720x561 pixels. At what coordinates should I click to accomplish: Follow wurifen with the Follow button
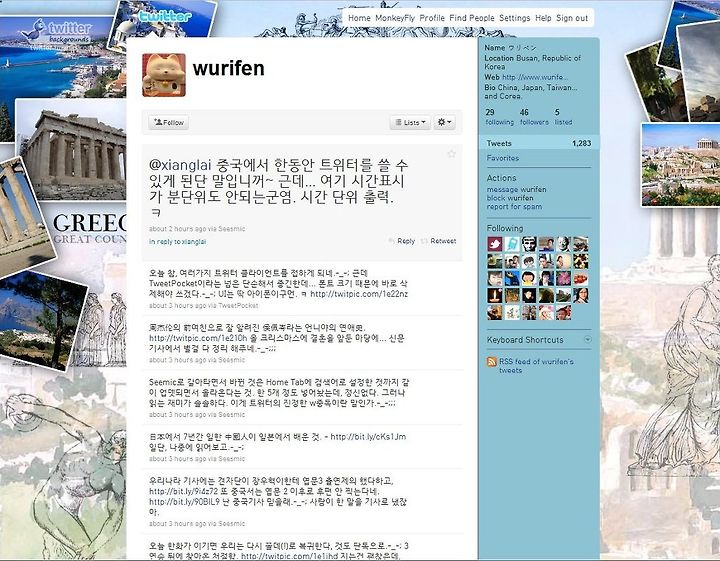click(x=169, y=122)
